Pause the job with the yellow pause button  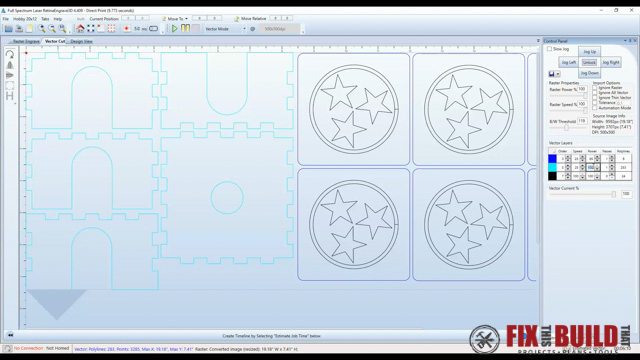coord(185,29)
